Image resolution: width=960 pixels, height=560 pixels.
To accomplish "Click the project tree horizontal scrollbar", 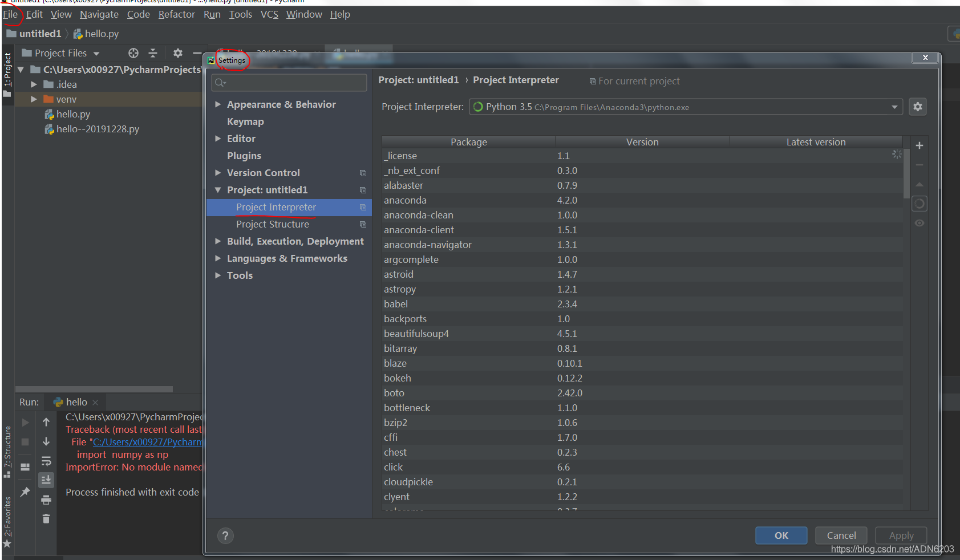I will point(94,389).
